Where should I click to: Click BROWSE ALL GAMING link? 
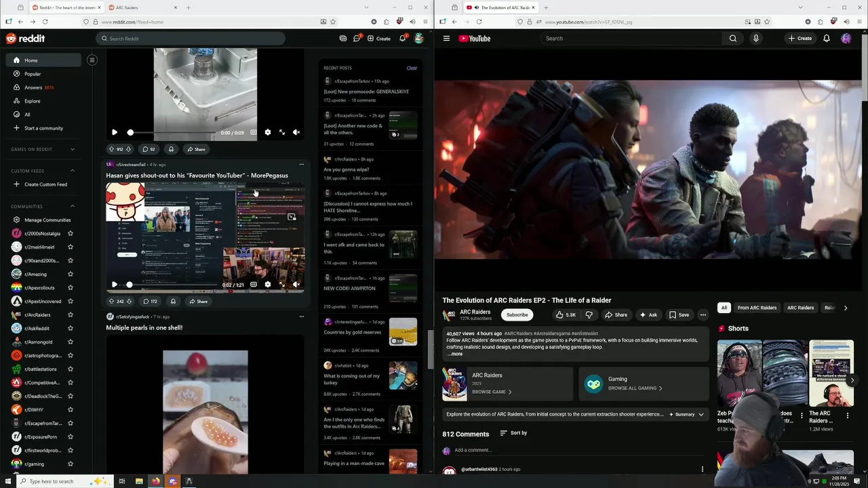(x=635, y=388)
